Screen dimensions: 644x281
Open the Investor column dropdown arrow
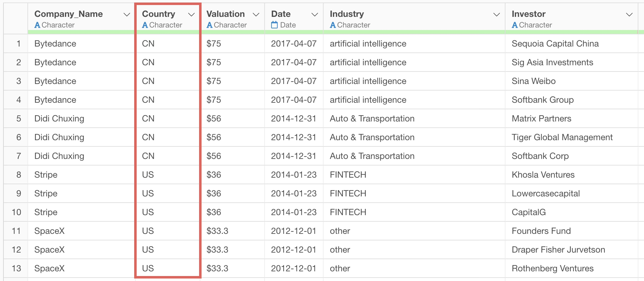click(629, 15)
